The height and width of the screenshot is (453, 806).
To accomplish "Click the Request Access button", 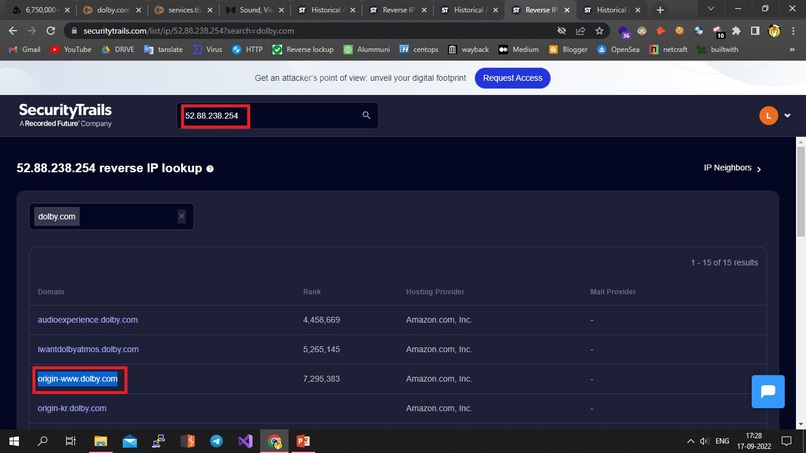I will [x=512, y=78].
